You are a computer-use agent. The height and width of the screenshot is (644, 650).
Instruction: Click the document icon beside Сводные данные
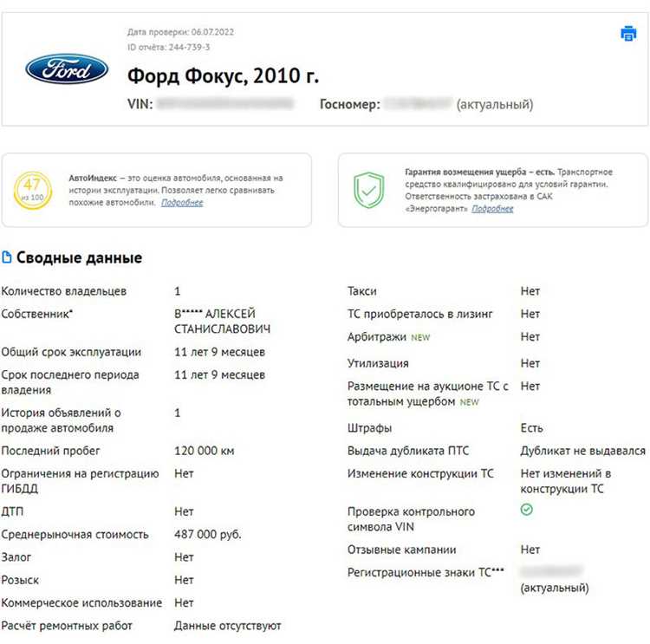(x=7, y=257)
